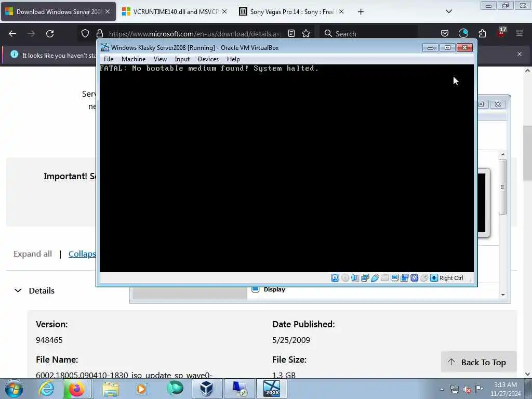Click the Expand all link
Viewport: 532px width, 399px height.
tap(33, 254)
